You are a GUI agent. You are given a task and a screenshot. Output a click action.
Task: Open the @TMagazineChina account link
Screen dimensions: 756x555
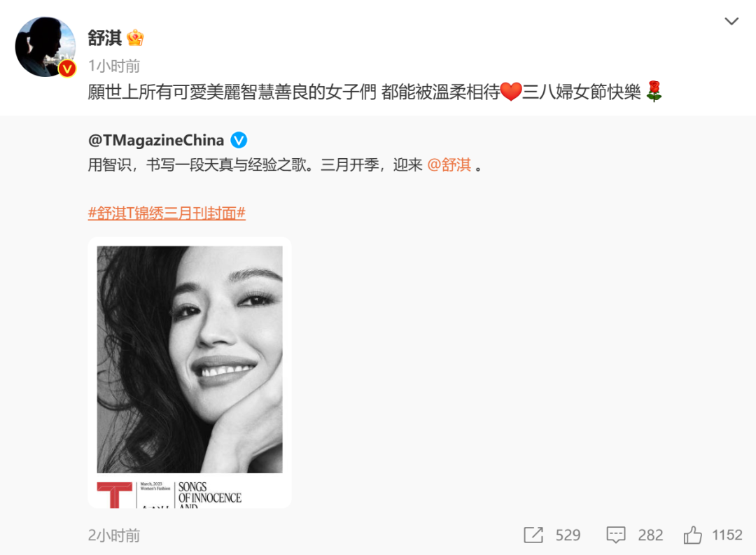pos(155,140)
